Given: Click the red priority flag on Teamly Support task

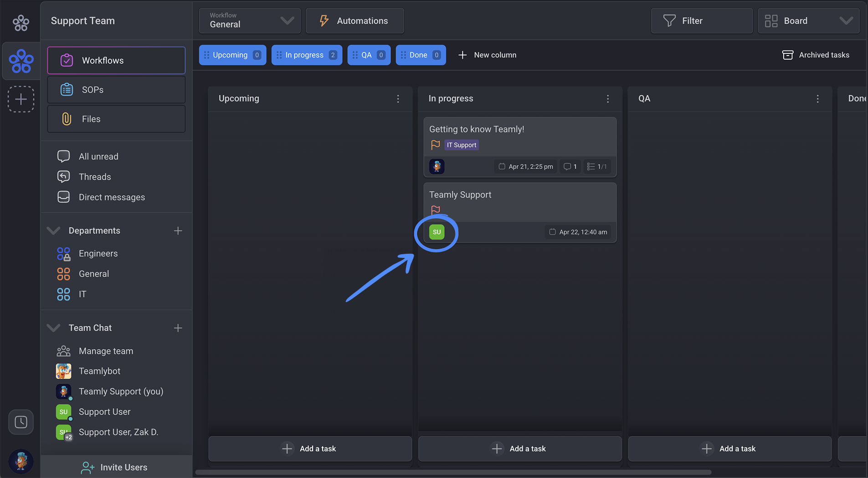Looking at the screenshot, I should pos(435,210).
